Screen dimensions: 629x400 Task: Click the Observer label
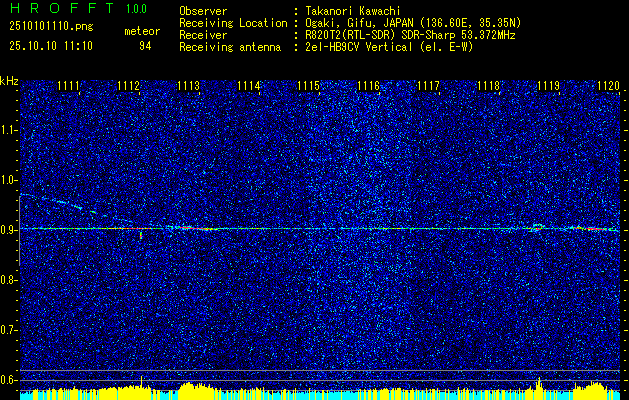coord(203,11)
